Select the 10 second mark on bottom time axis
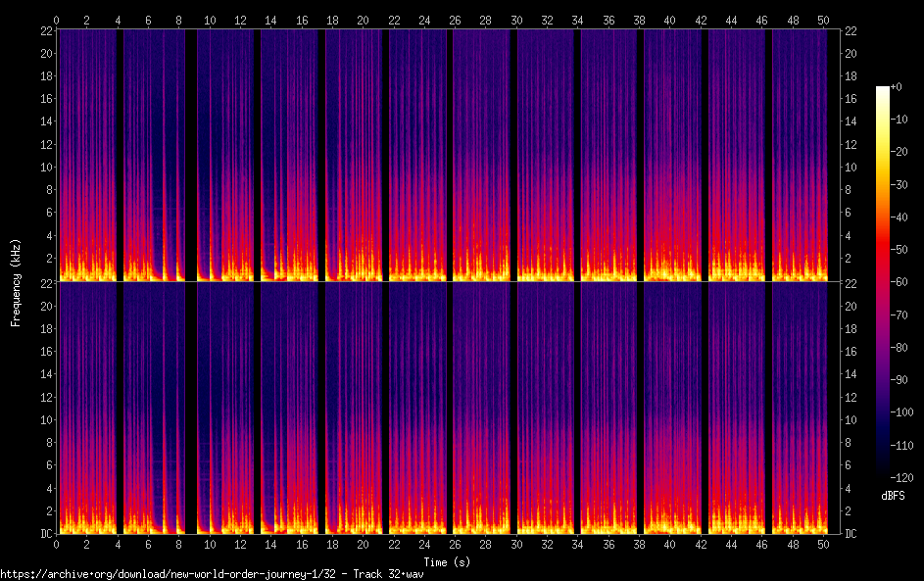Screen dimensions: 924x581 coord(210,544)
